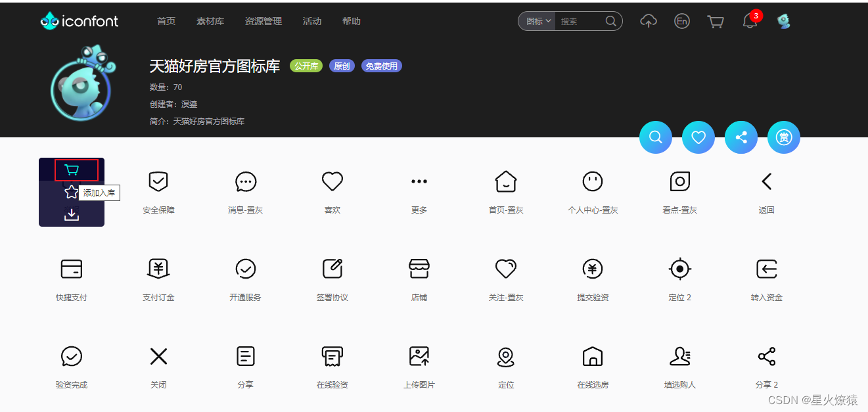
Task: Select the 关注-置灰 heart icon
Action: (x=506, y=269)
